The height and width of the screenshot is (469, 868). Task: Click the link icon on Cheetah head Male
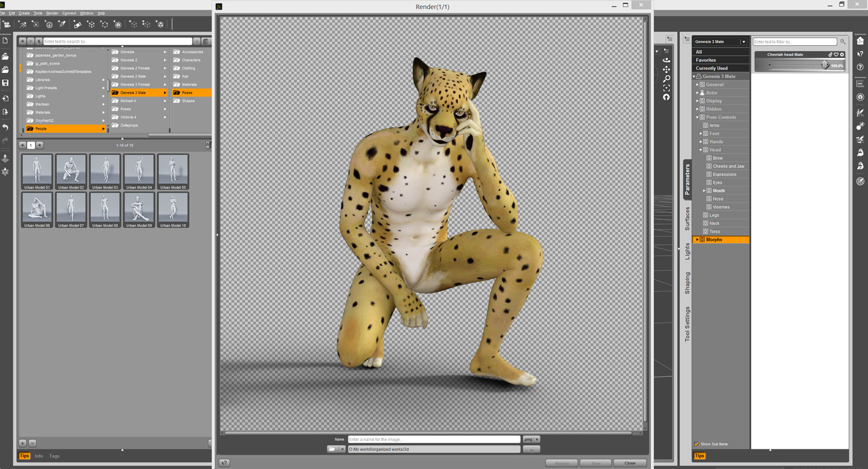pyautogui.click(x=830, y=55)
